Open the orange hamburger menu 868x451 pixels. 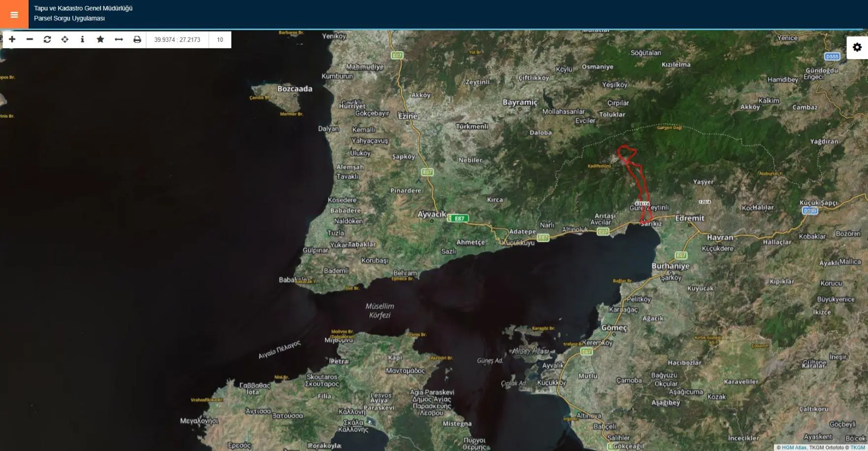(x=14, y=15)
